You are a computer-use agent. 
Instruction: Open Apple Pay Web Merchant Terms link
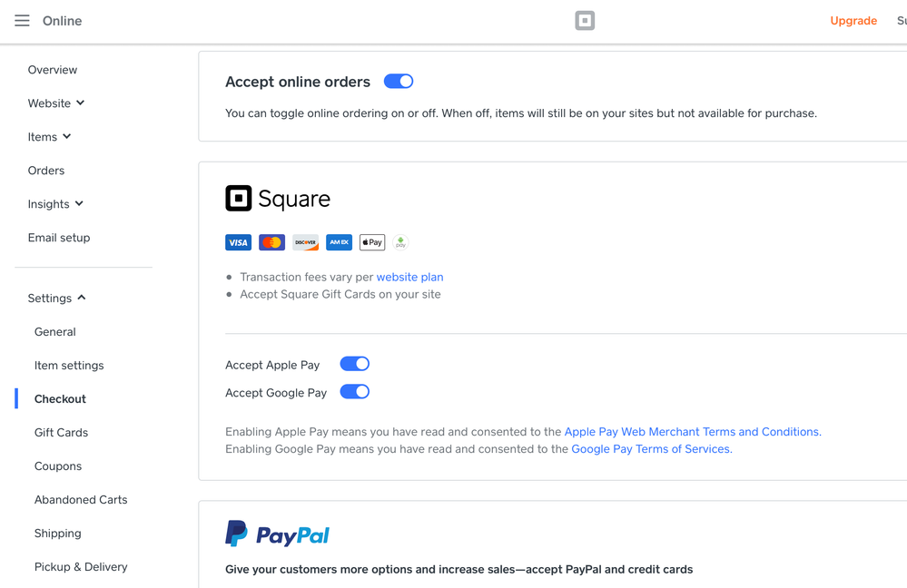pyautogui.click(x=692, y=432)
